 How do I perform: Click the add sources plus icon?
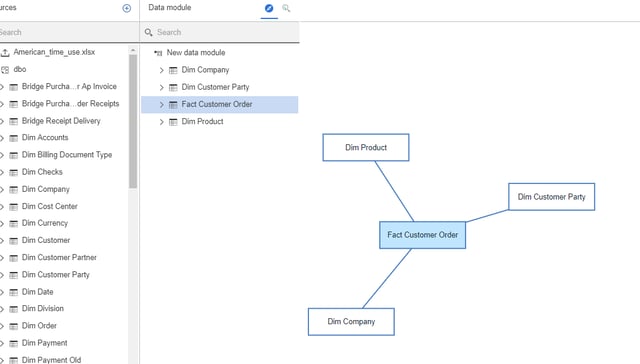click(127, 8)
